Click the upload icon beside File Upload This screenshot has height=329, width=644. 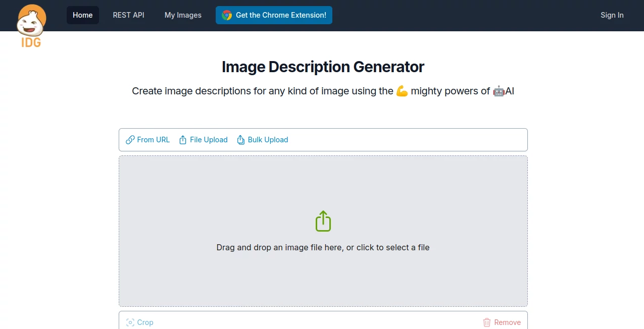[183, 139]
